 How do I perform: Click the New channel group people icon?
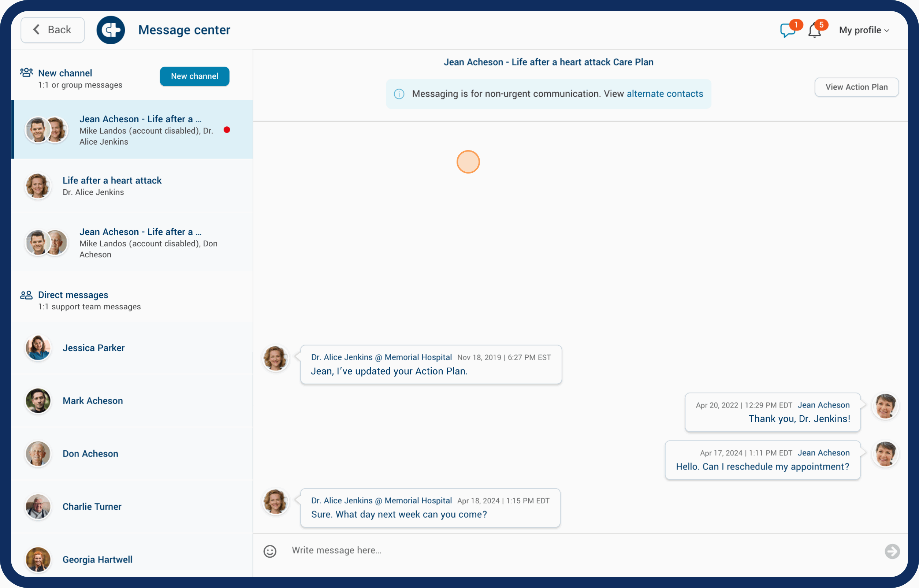tap(26, 72)
